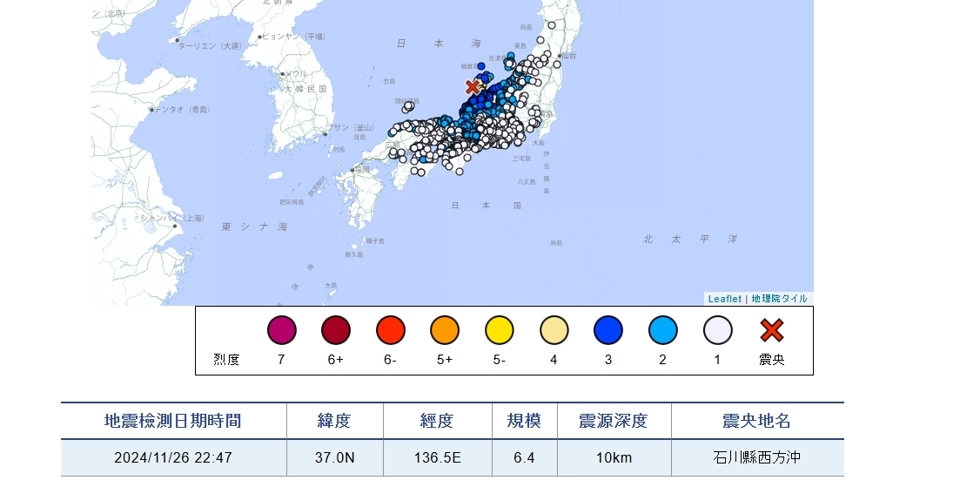This screenshot has height=487, width=980.
Task: Open the Leaflet attribution link
Action: coord(724,299)
